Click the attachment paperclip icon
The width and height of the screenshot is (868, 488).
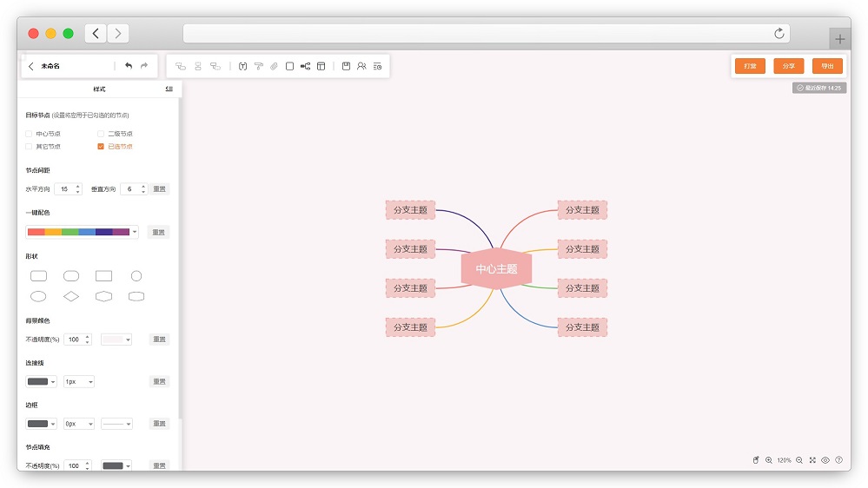tap(274, 66)
